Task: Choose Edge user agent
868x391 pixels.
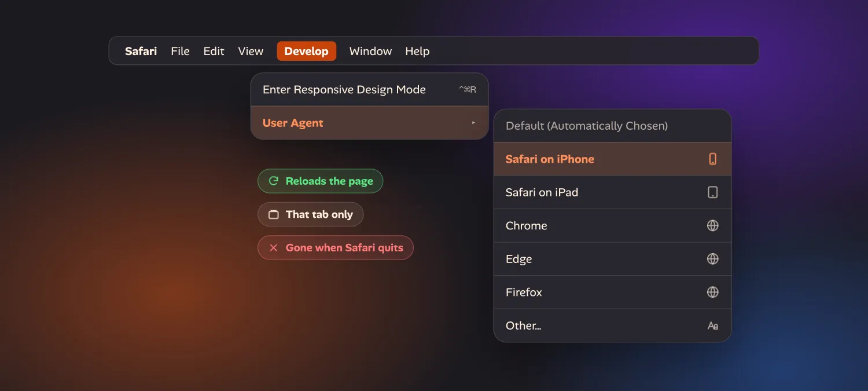Action: pos(613,259)
